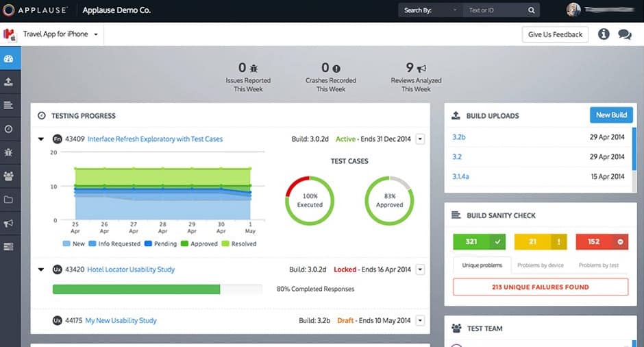Open build 3.1.4a link
Screen dimensions: 644x347
460,176
